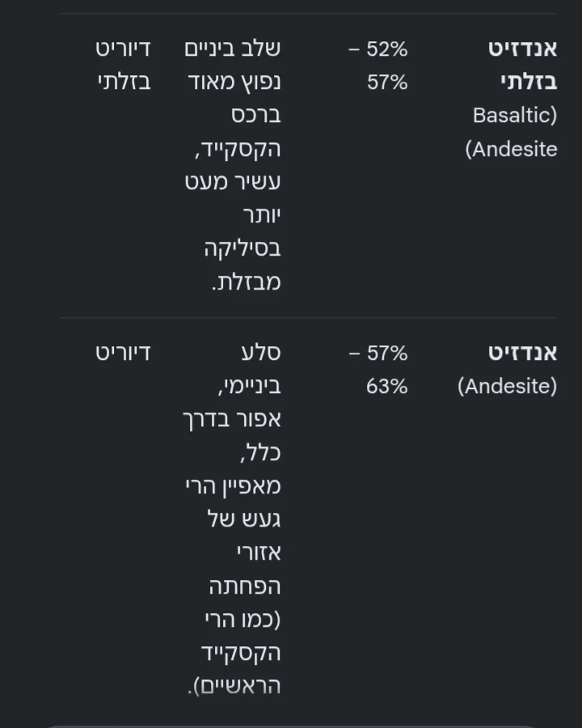Click the label (Andesite) in second row
This screenshot has width=582, height=728.
click(x=508, y=387)
